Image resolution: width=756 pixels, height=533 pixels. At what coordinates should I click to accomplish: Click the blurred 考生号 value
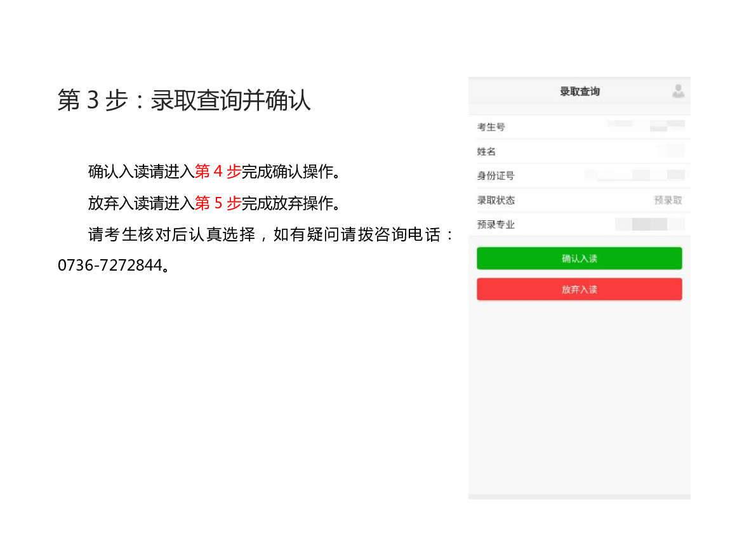646,125
